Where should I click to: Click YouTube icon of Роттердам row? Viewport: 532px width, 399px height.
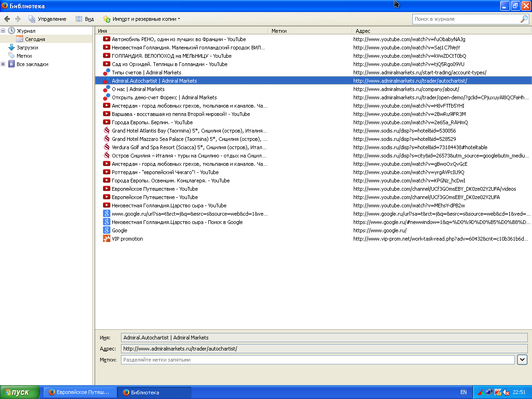107,172
